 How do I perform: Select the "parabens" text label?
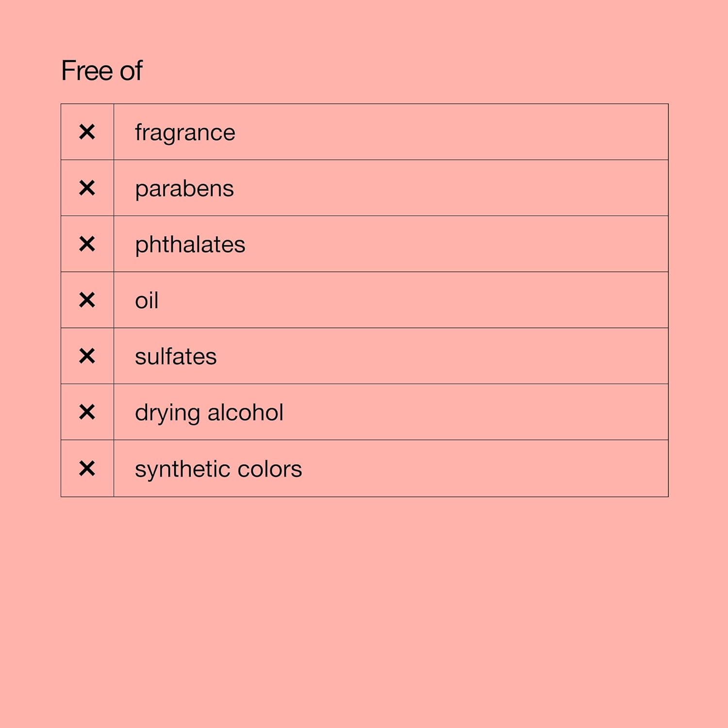pos(184,189)
